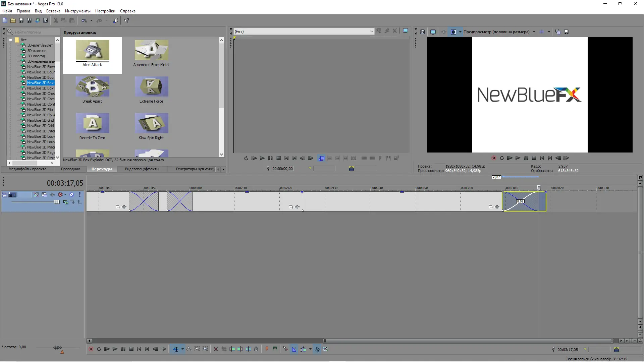644x362 pixels.
Task: Click the lock event padlock icon
Action: point(256,349)
